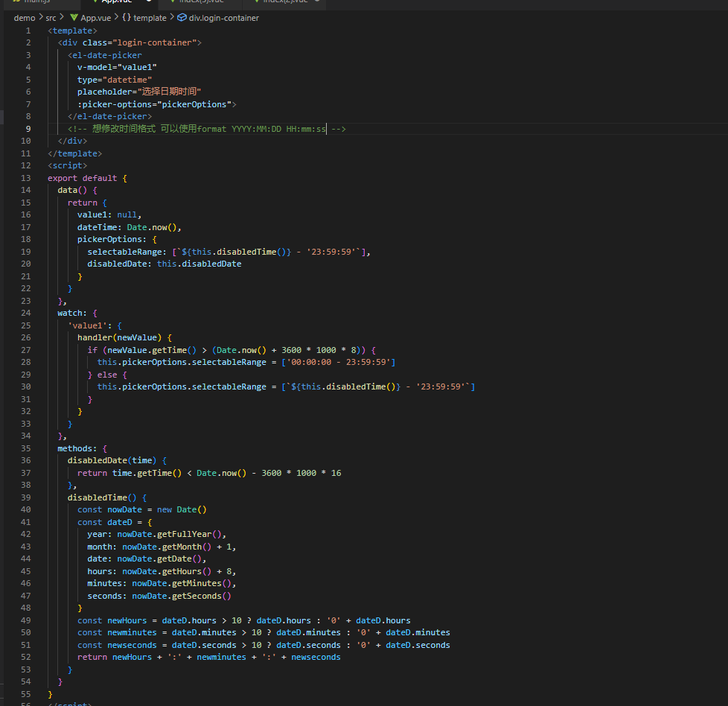Select the template breadcrumb segment
Screen dimensions: 728x706
point(150,18)
